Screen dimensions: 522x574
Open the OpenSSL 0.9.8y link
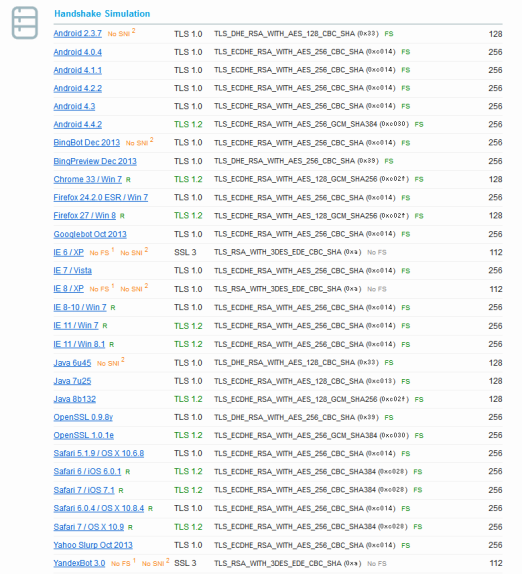pos(83,417)
